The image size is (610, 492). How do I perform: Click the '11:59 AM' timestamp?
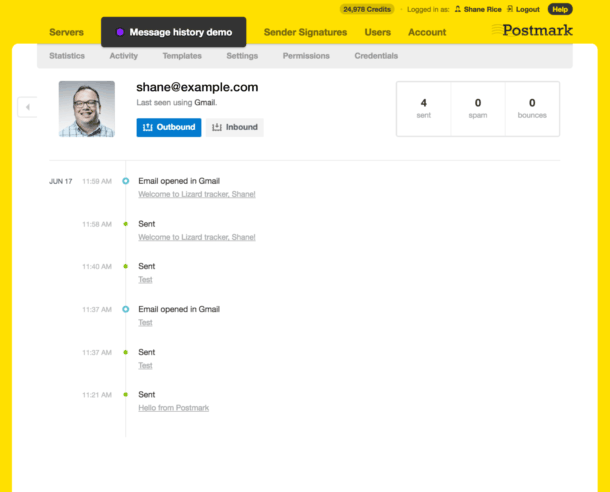97,181
